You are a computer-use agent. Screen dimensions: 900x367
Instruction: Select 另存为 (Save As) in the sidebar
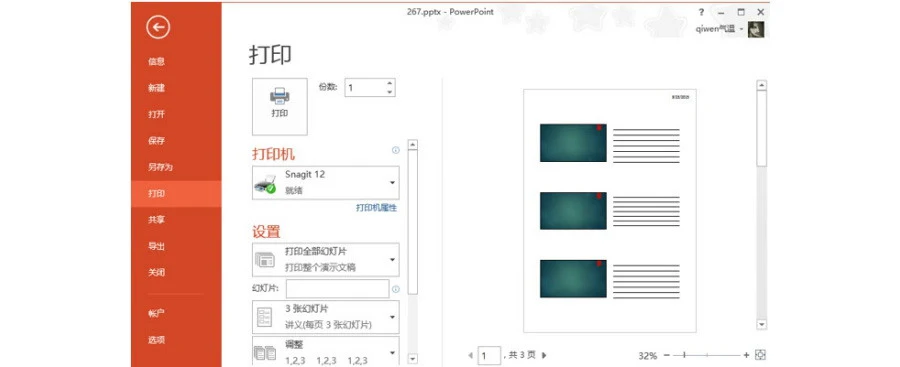(160, 167)
